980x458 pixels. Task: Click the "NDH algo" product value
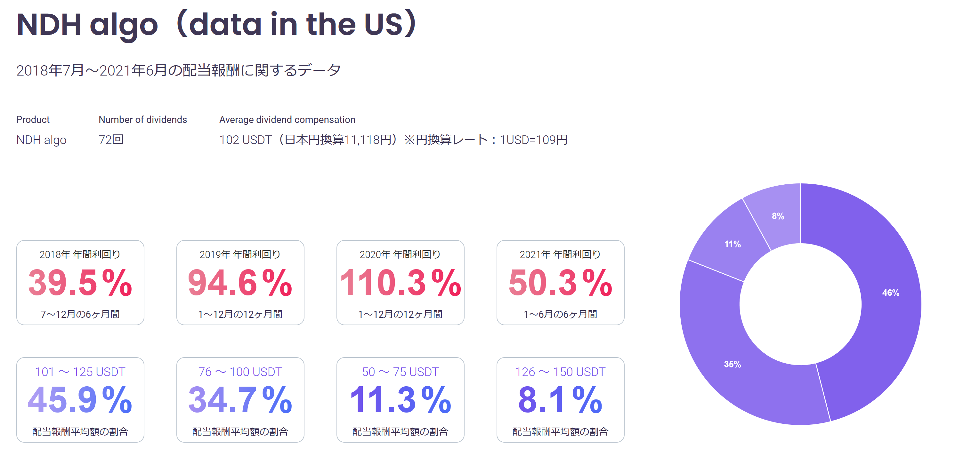coord(41,140)
